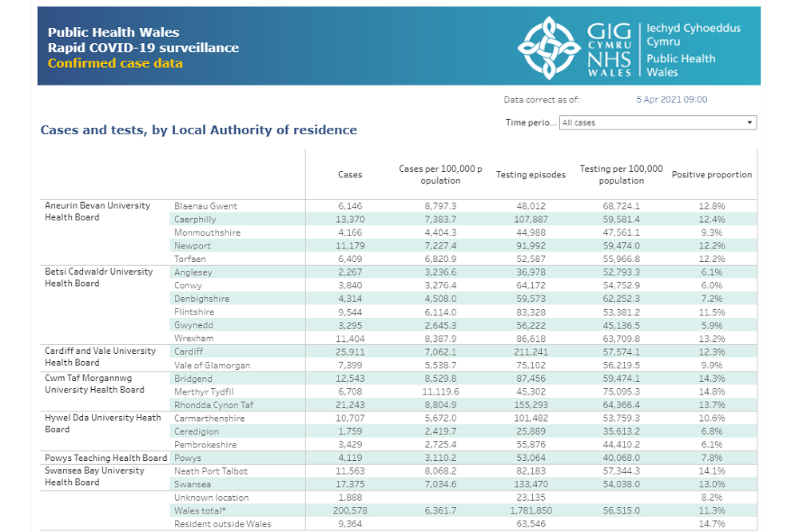Click the Positive proportion column header

(x=712, y=175)
